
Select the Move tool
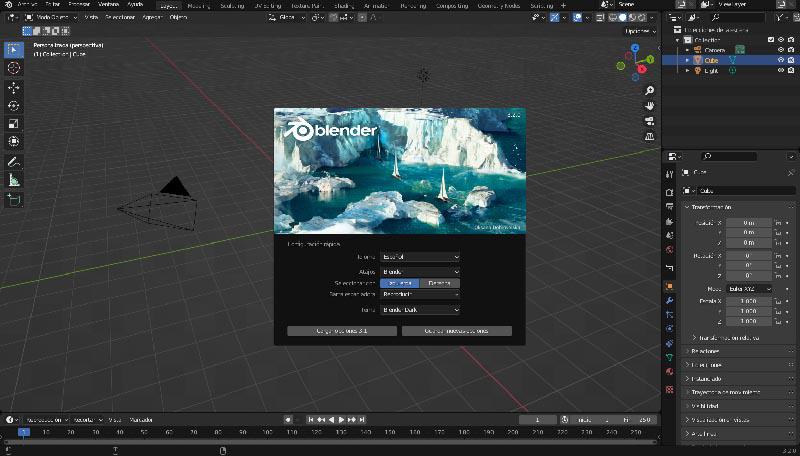tap(14, 87)
